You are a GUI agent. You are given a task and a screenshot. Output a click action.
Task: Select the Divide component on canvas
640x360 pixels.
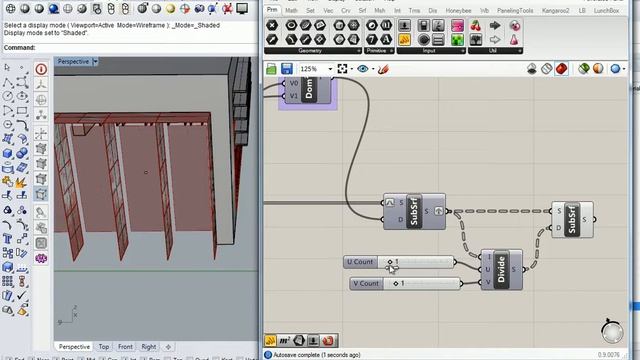(501, 270)
